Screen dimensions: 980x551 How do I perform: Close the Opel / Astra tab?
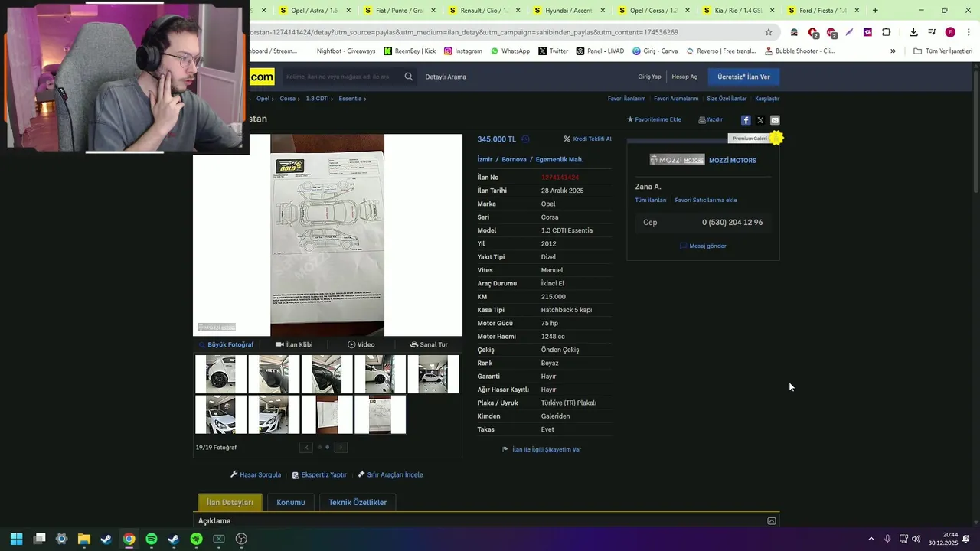[x=349, y=11]
